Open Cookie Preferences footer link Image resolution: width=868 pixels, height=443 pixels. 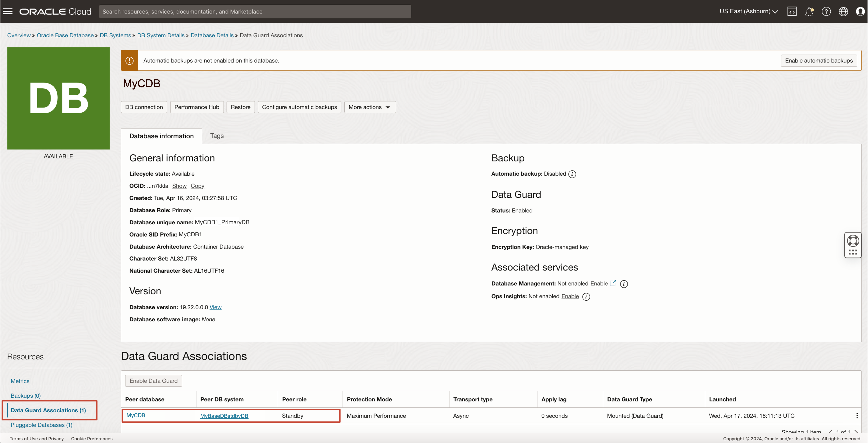click(x=92, y=439)
